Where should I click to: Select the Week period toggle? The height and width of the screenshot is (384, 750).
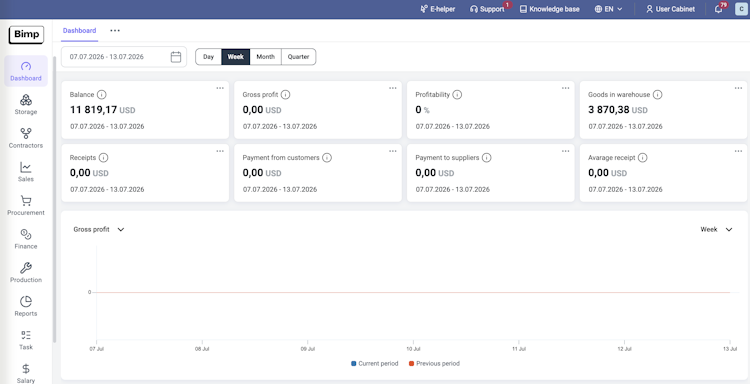[x=236, y=56]
